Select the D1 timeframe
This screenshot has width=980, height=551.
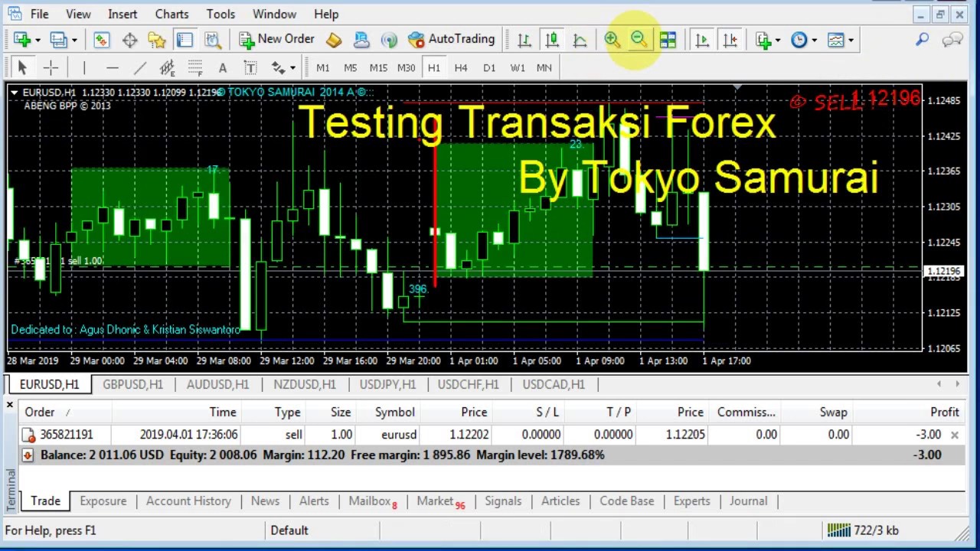coord(489,67)
